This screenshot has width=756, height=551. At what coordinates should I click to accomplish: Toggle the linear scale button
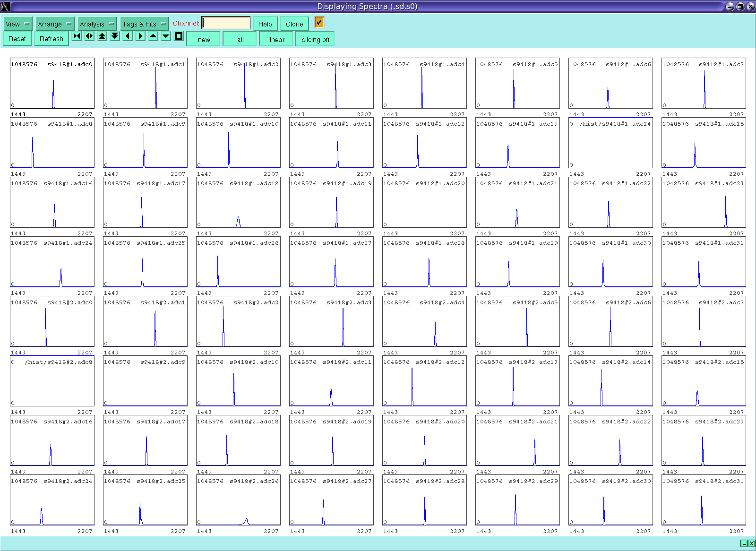(276, 39)
